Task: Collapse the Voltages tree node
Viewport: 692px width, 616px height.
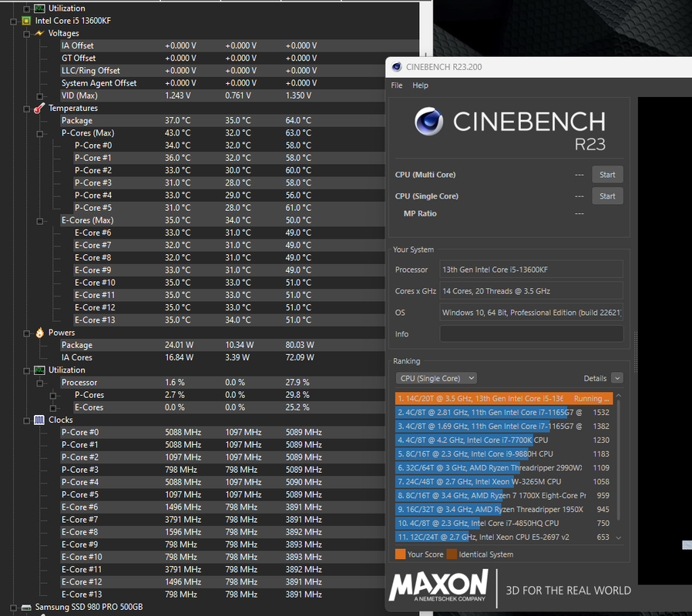Action: tap(26, 34)
